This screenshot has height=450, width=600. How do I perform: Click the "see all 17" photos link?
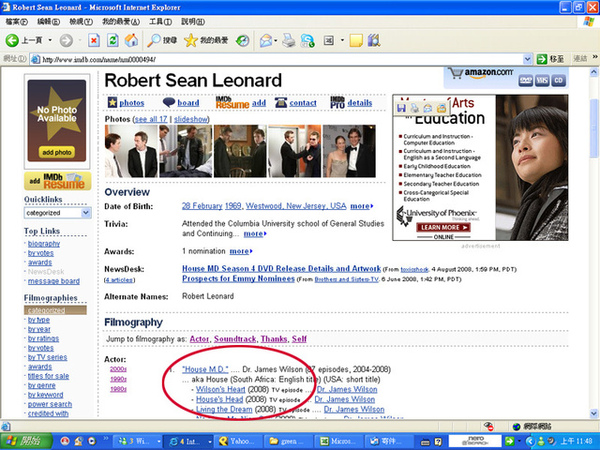pos(151,119)
